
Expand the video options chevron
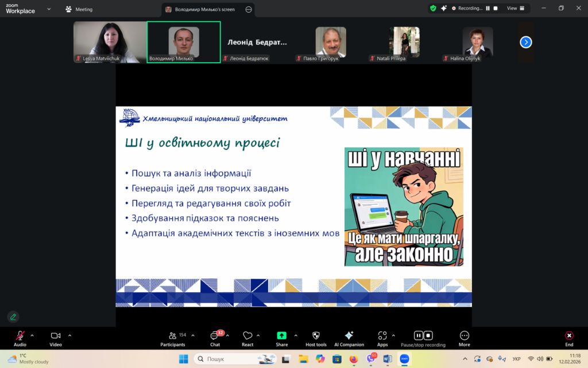[x=70, y=335]
